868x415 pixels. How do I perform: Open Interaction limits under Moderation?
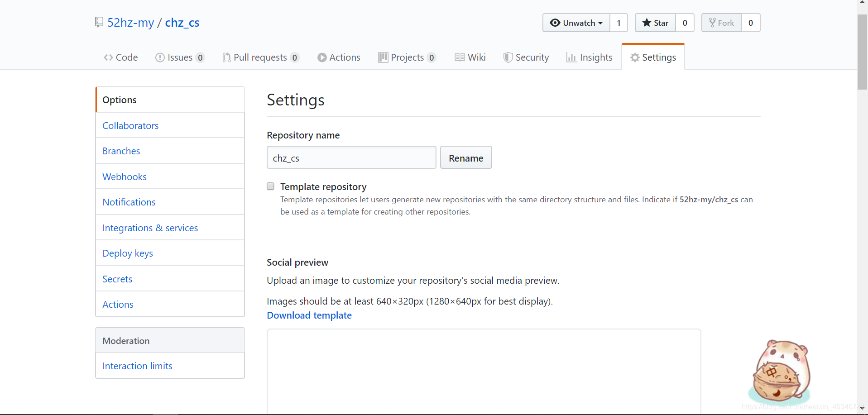coord(170,366)
